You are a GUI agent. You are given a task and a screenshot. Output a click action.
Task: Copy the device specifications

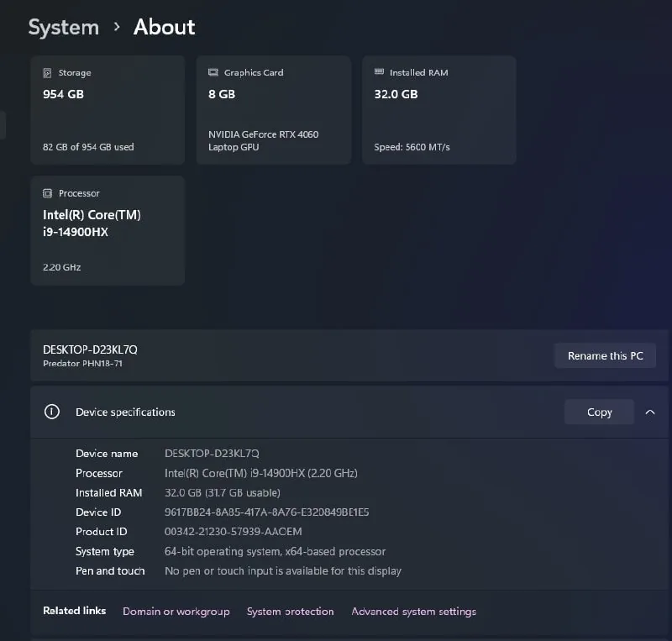click(x=599, y=412)
